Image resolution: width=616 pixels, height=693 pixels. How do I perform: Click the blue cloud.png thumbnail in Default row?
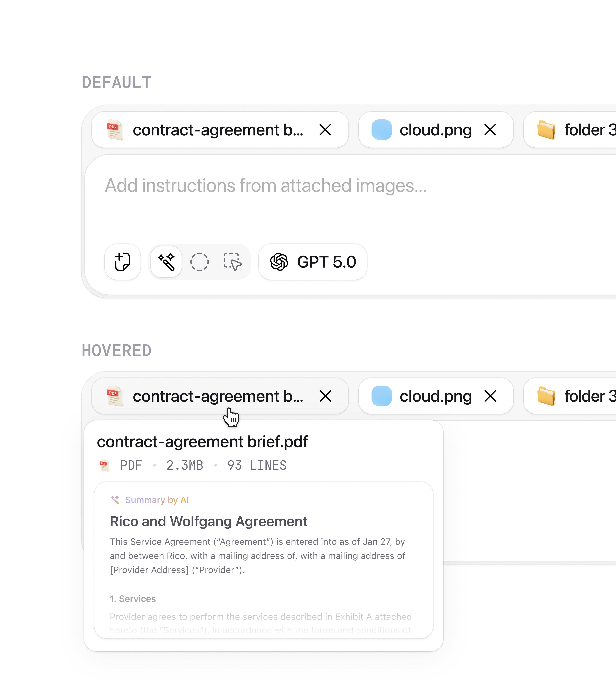coord(382,130)
